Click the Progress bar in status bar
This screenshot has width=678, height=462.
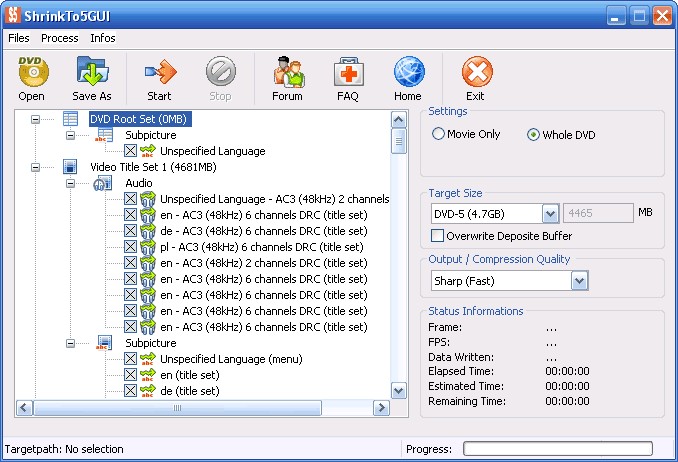click(x=558, y=449)
